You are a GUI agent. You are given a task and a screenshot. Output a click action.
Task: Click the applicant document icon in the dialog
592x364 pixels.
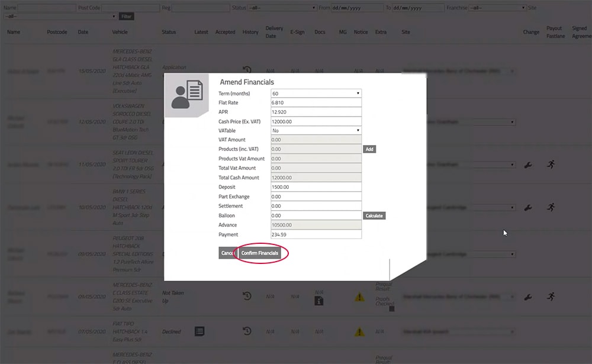tap(186, 95)
